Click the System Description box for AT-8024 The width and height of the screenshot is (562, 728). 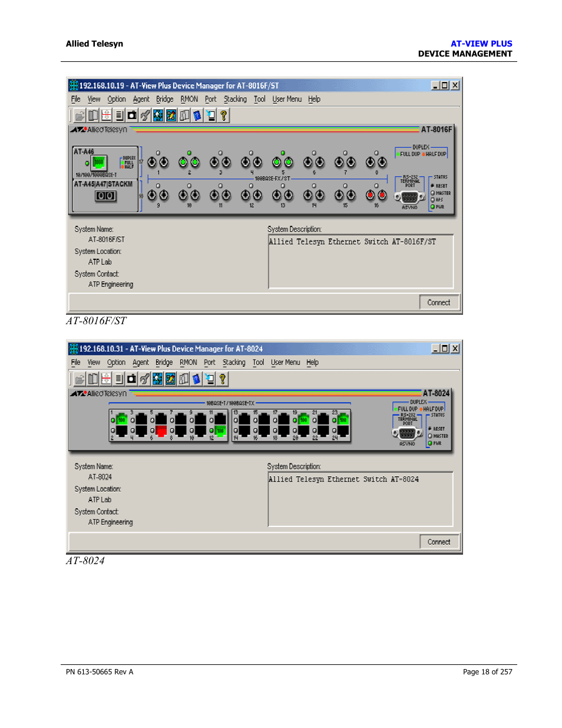coord(361,499)
